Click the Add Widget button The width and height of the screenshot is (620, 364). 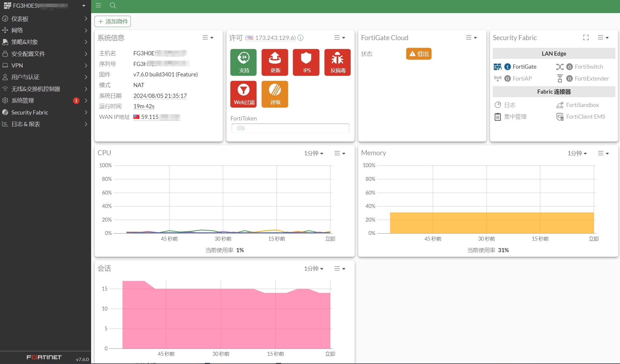tap(113, 21)
